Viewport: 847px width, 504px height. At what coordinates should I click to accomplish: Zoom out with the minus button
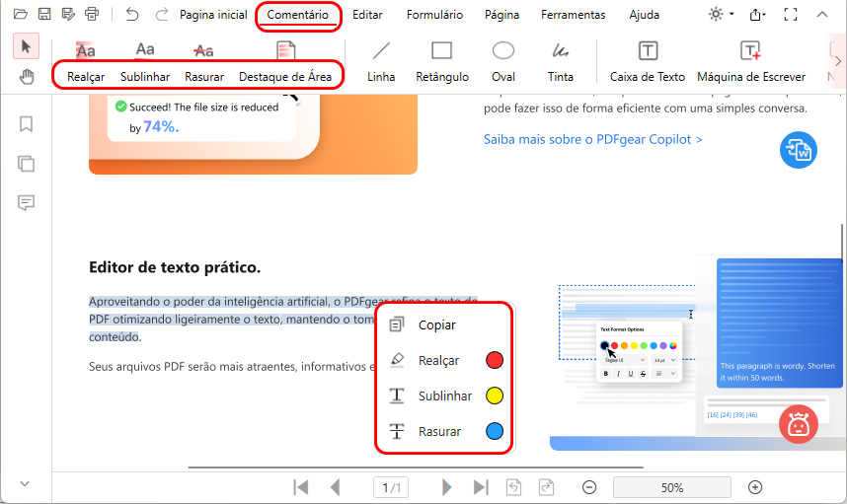pyautogui.click(x=589, y=488)
